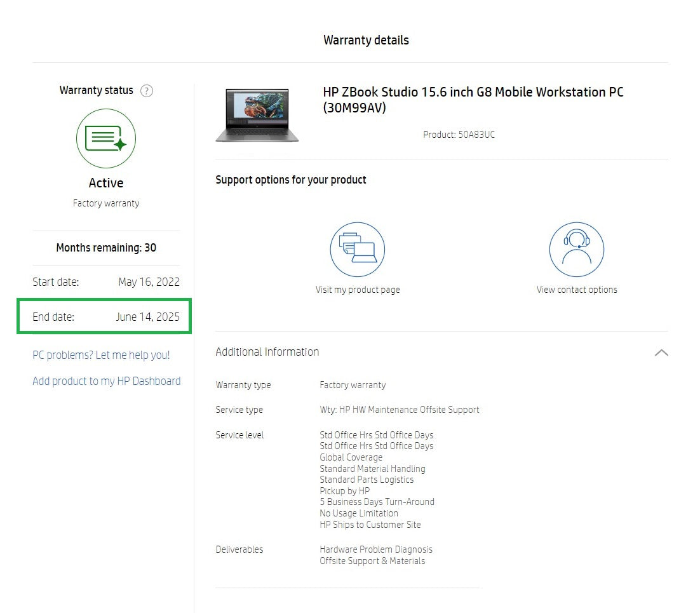Click the upward chevron next to Additional Information
700x613 pixels.
[x=661, y=353]
